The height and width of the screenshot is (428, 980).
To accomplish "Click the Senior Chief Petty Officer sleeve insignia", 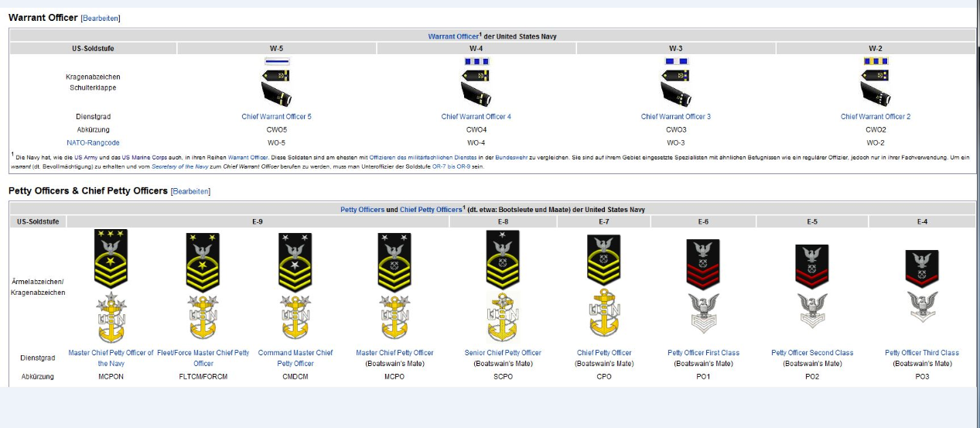I will tap(502, 260).
